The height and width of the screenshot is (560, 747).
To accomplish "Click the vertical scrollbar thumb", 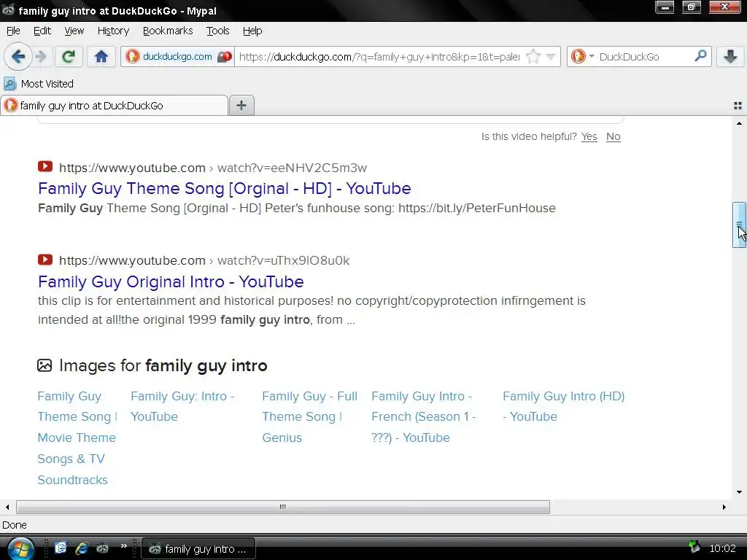I will [x=739, y=225].
